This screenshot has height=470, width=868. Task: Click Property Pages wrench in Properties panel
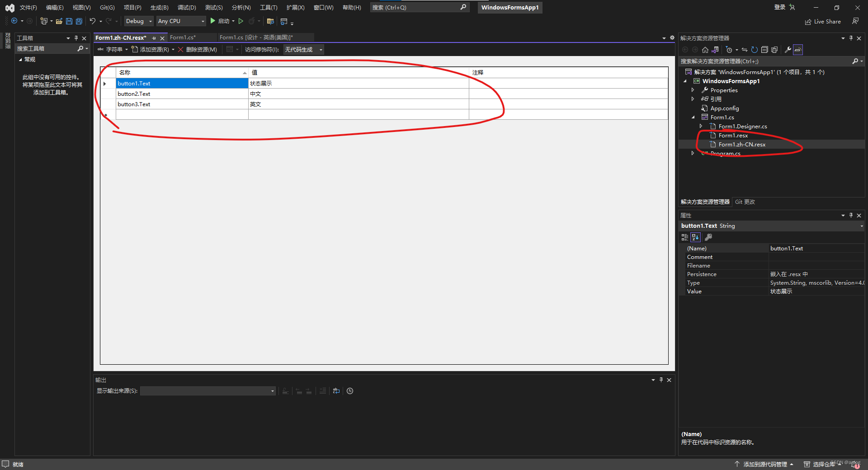click(x=708, y=237)
